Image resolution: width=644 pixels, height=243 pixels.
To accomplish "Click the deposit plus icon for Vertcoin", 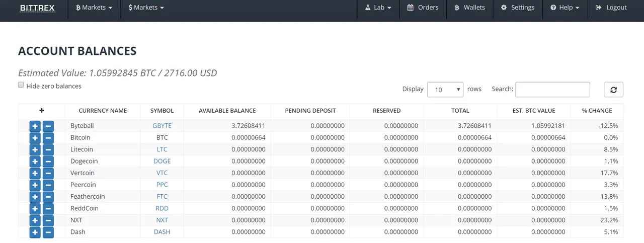I will click(35, 173).
